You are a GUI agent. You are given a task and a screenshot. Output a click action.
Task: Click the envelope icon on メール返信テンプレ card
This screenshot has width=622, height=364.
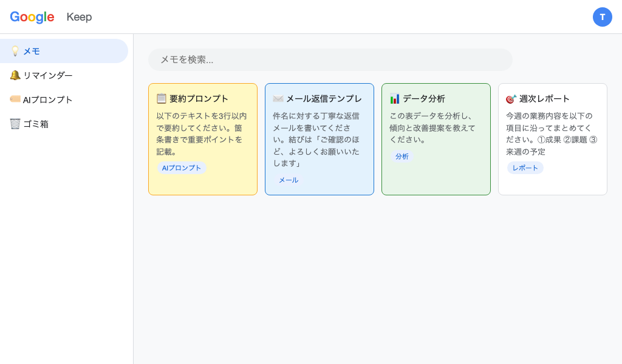[278, 98]
